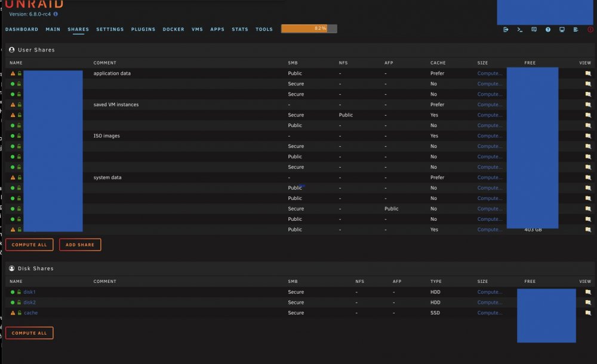The height and width of the screenshot is (364, 597).
Task: Click the Public value in the NFS column
Action: 346,115
